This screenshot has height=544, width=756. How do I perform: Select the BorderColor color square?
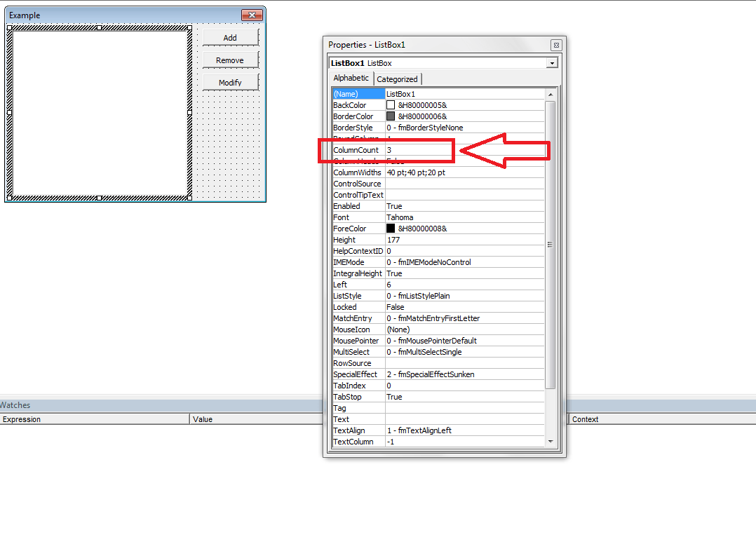click(391, 116)
